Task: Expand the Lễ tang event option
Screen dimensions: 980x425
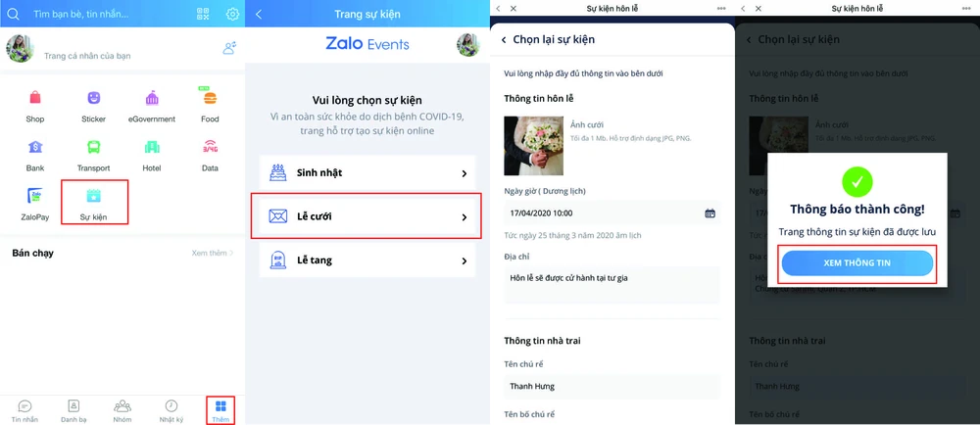Action: [367, 260]
